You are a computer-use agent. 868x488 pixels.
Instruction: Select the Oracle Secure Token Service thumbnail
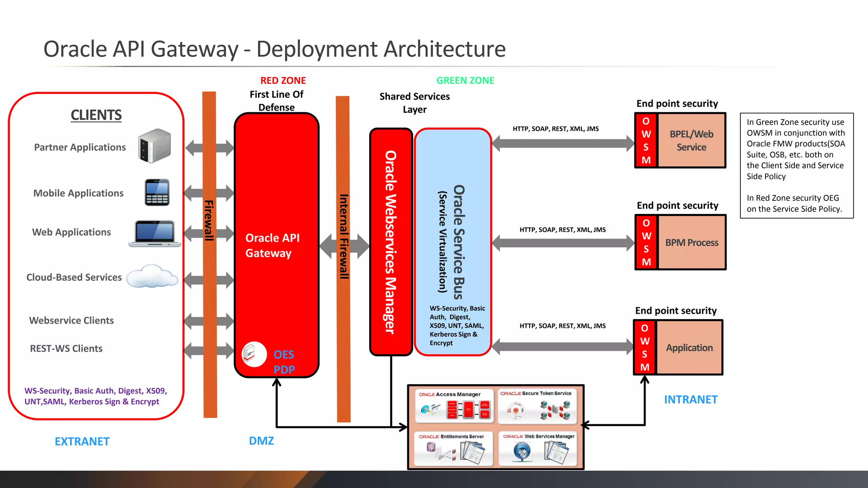[x=537, y=406]
